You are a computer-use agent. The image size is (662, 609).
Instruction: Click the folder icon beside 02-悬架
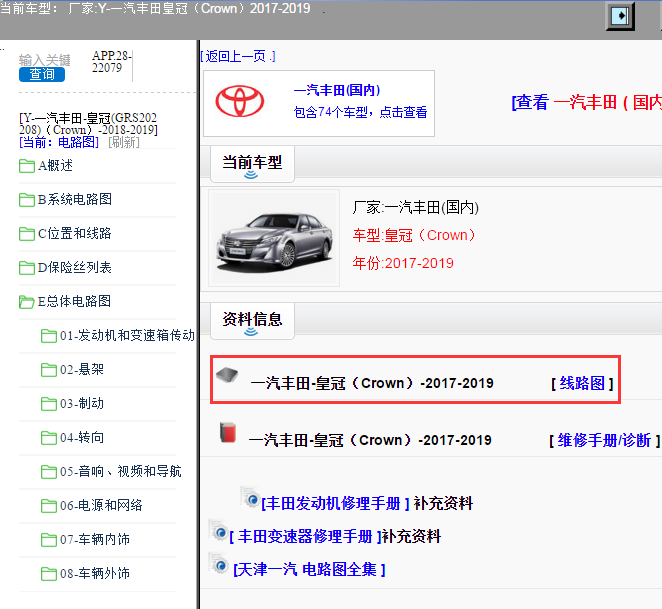coord(49,370)
